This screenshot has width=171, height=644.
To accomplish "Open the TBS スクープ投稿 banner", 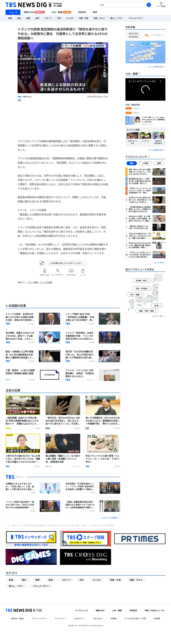I will tap(85, 539).
